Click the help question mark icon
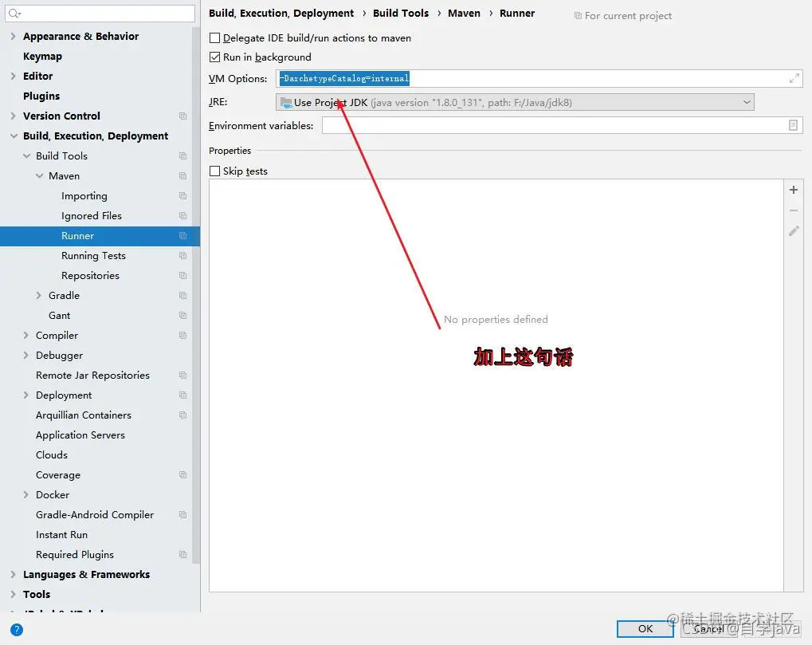This screenshot has height=645, width=812. click(17, 630)
